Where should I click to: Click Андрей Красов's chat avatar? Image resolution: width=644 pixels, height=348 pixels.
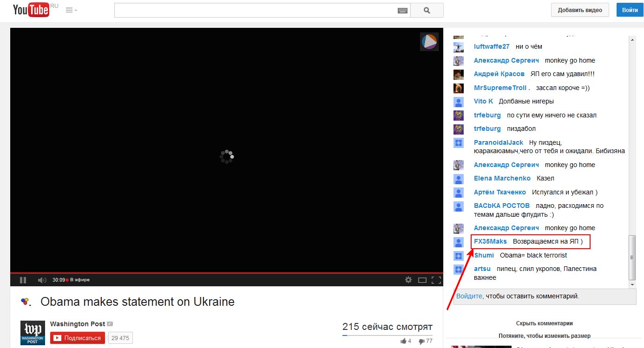[459, 75]
